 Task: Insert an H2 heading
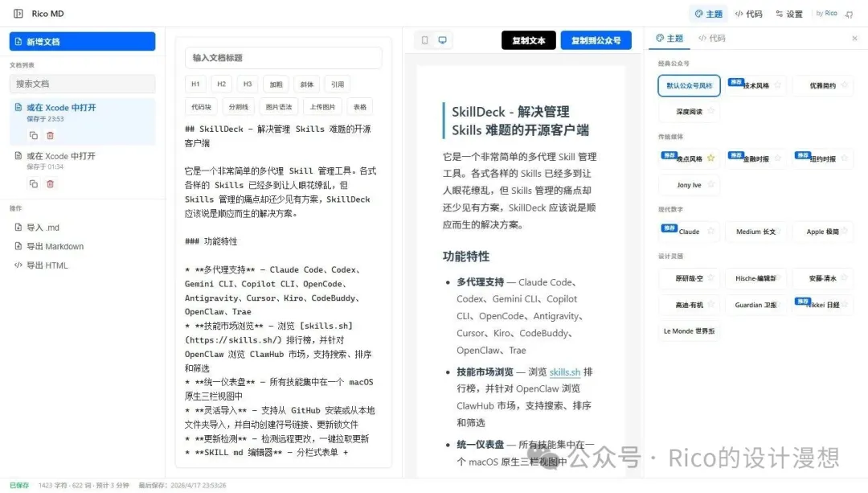[x=222, y=84]
